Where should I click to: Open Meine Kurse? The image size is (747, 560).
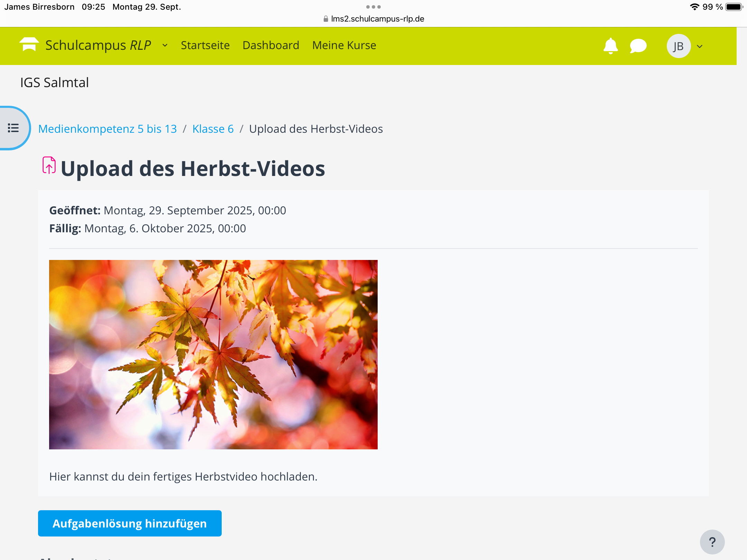tap(344, 45)
